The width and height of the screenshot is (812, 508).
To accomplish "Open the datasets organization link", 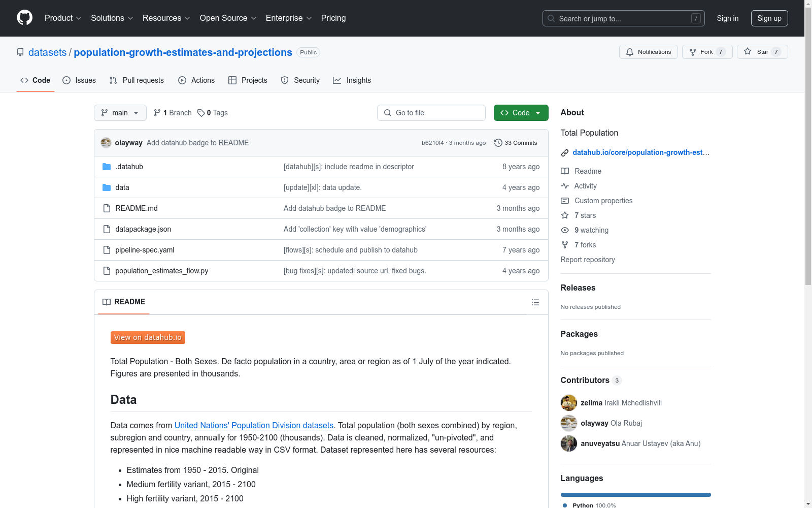I will point(47,52).
